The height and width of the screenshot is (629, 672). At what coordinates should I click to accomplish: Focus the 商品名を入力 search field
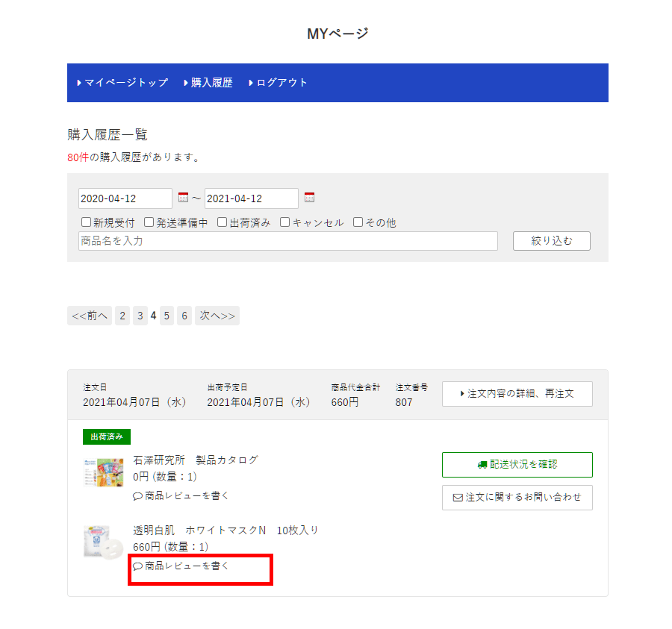click(x=288, y=241)
